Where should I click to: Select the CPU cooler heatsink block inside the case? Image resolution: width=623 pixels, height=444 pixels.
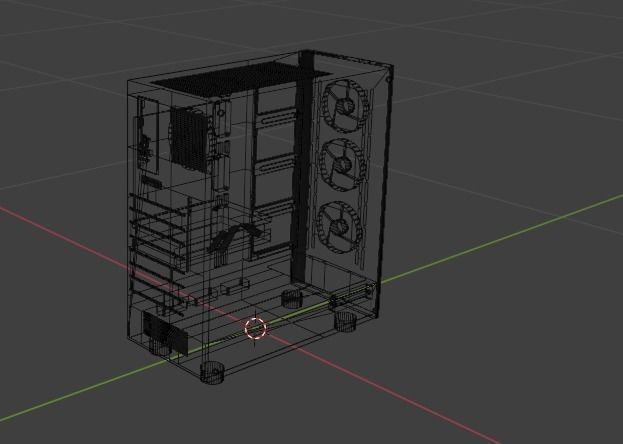click(x=188, y=139)
